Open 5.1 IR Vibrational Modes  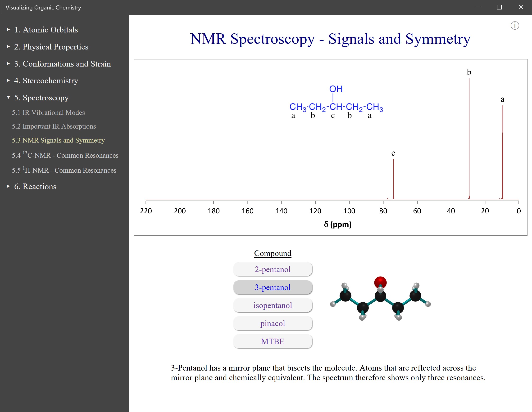[x=48, y=112]
